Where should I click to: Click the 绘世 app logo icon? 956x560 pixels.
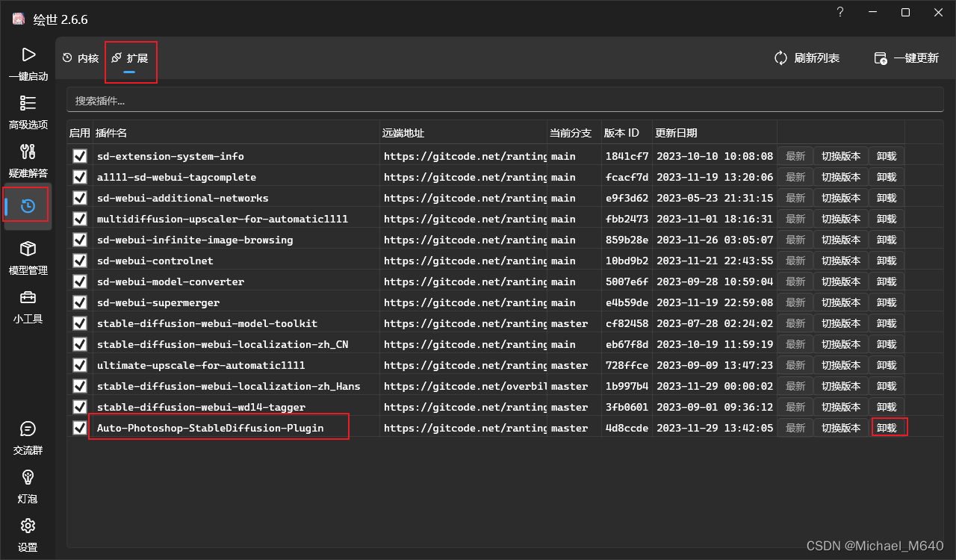pos(19,19)
